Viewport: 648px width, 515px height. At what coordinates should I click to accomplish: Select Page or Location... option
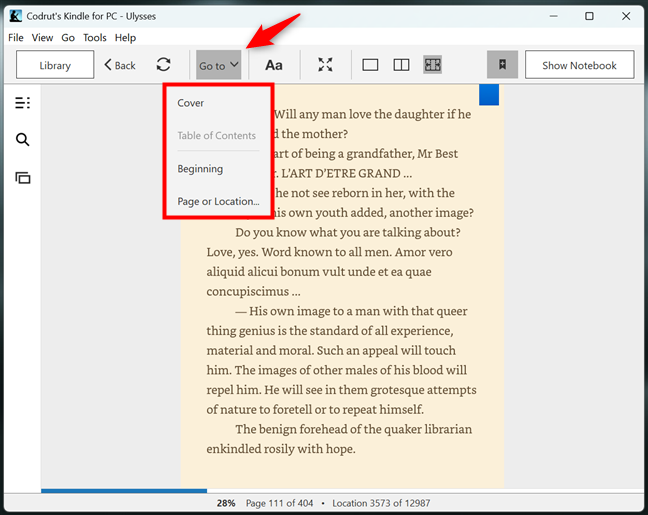218,201
